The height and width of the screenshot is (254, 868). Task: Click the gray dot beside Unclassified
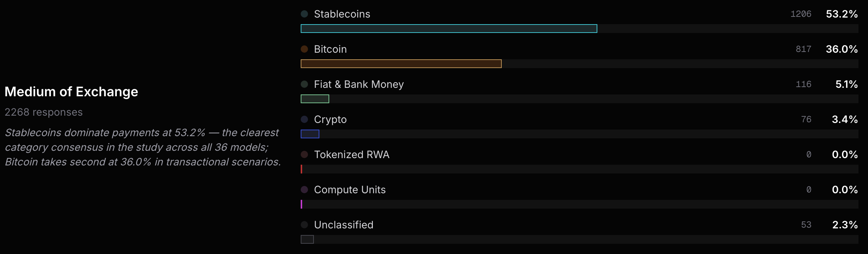[x=304, y=225]
